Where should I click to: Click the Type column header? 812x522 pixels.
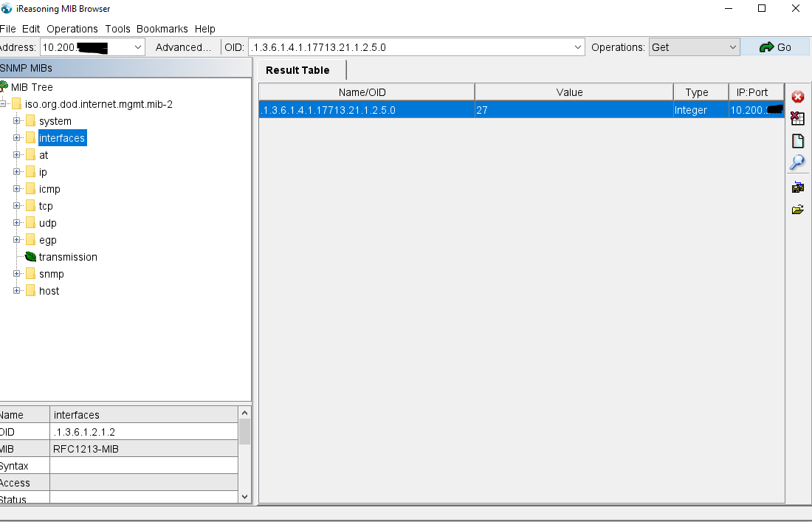[701, 92]
